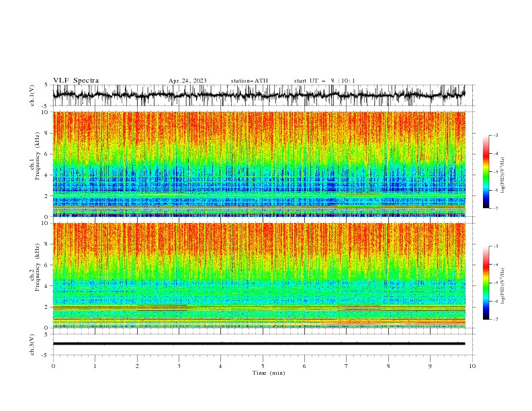
Task: Click inside the ch.2 spectrogram panel
Action: coord(259,275)
